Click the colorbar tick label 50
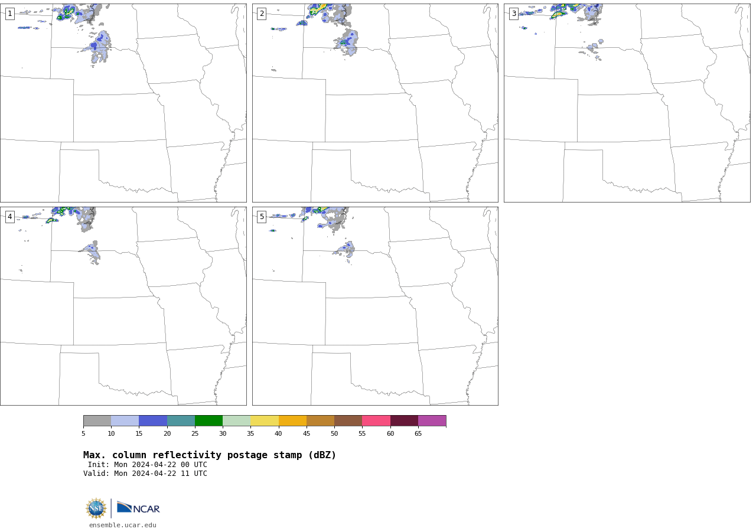Image resolution: width=756 pixels, height=532 pixels. (334, 434)
